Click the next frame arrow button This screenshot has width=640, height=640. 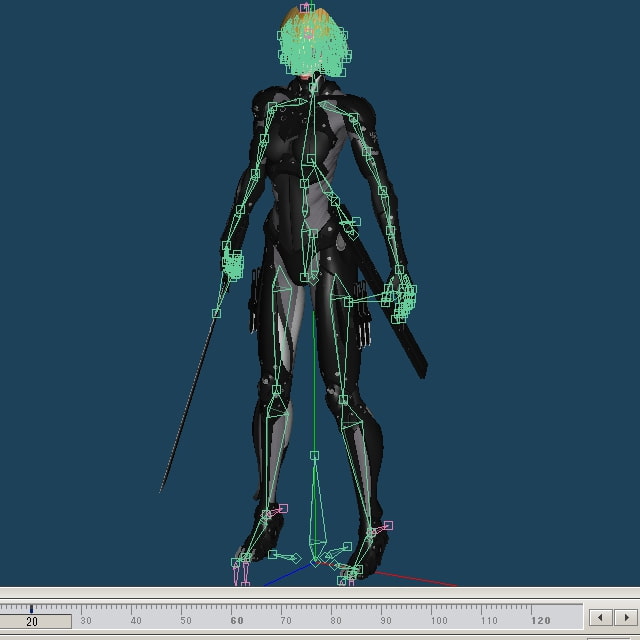point(626,617)
